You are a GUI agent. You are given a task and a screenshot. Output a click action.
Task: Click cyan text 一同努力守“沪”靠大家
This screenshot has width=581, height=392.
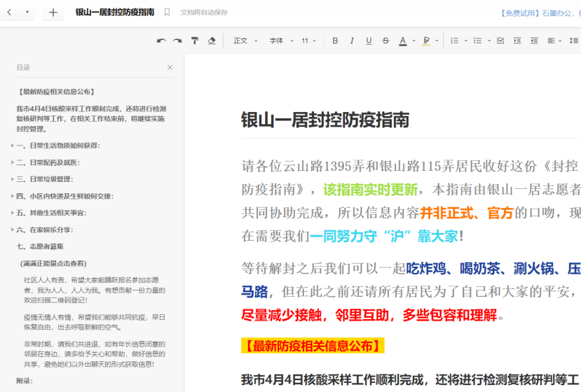384,236
